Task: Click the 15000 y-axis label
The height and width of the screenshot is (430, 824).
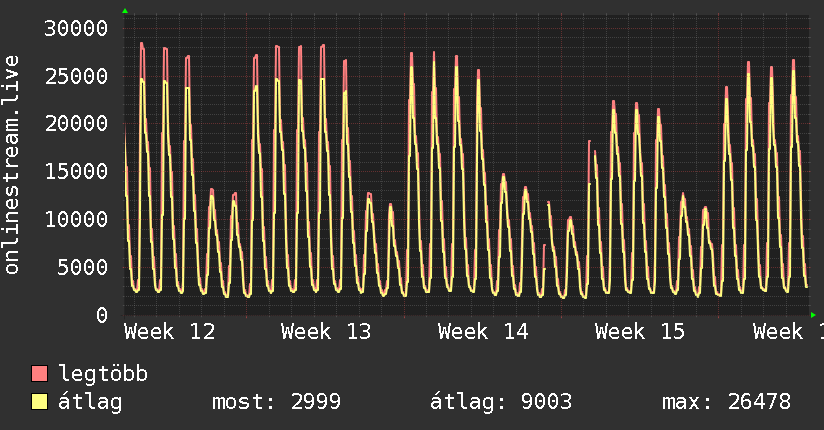Action: click(76, 171)
